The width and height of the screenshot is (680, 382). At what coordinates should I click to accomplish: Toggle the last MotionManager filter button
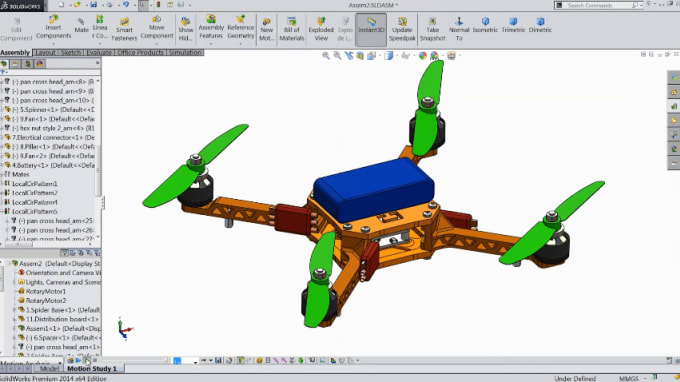coord(97,252)
